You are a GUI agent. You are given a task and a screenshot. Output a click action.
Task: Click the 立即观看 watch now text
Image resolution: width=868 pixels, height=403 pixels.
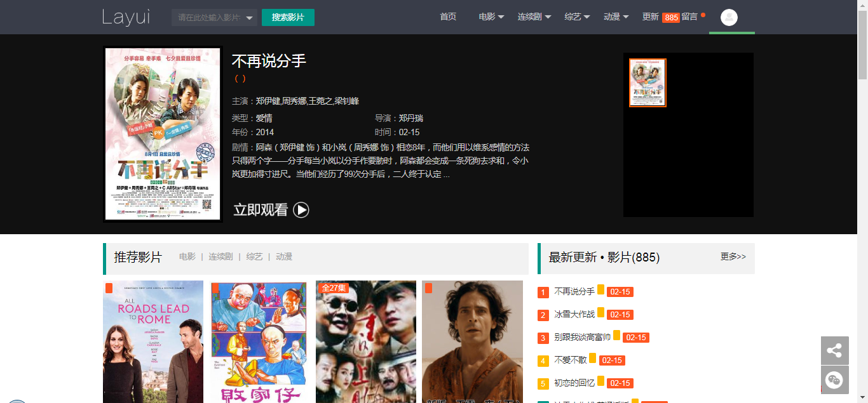261,210
